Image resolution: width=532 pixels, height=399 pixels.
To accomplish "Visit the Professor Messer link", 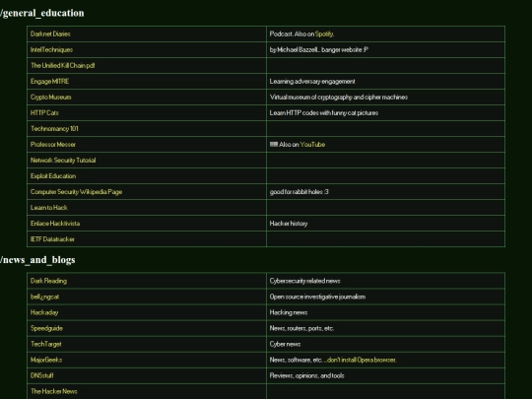I will point(53,145).
